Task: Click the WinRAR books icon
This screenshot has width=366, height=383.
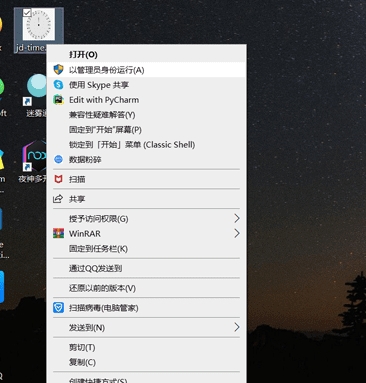Action: coord(58,233)
